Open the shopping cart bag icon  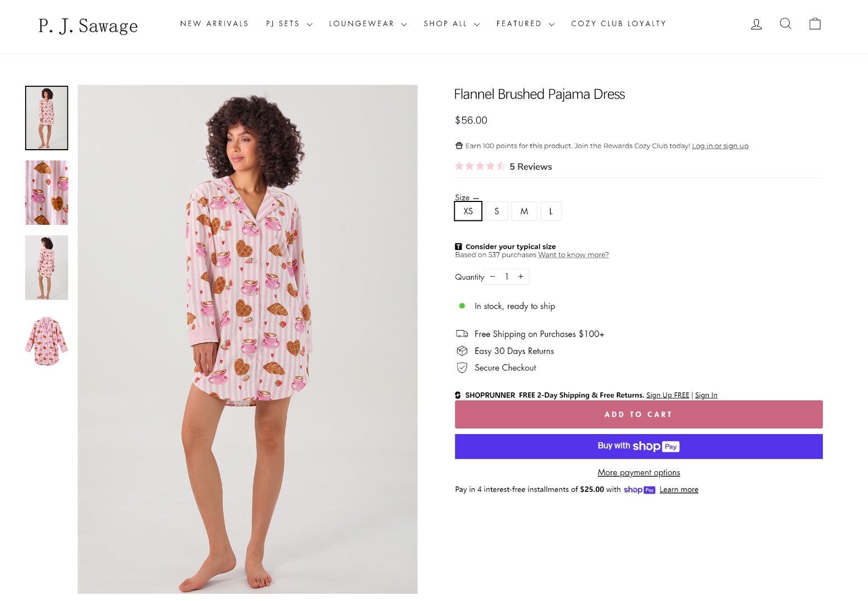pos(815,23)
